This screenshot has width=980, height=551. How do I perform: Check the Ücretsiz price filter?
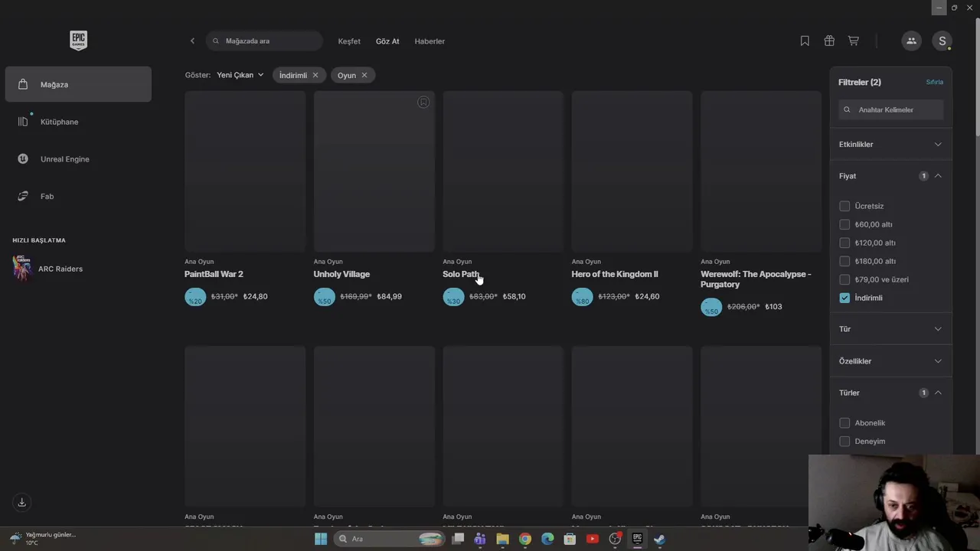844,206
